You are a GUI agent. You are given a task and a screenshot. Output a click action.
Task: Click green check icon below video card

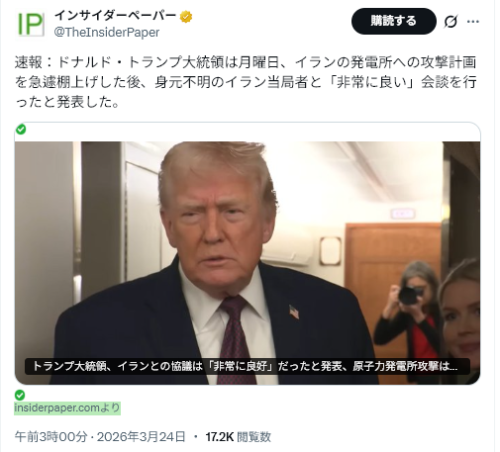pos(20,395)
